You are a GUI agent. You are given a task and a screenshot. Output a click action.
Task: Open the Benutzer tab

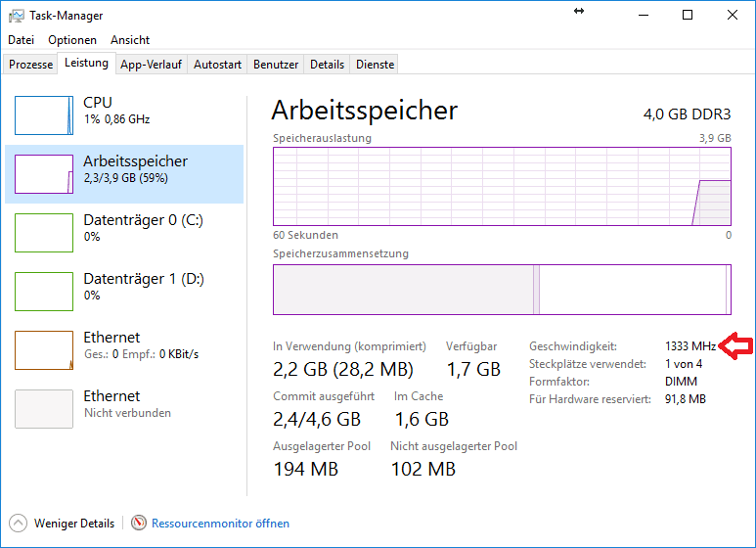pos(276,65)
